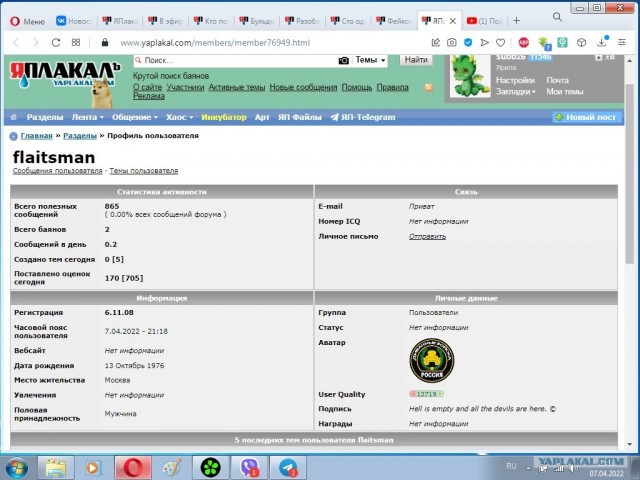Click the share page icon in address bar

point(436,42)
